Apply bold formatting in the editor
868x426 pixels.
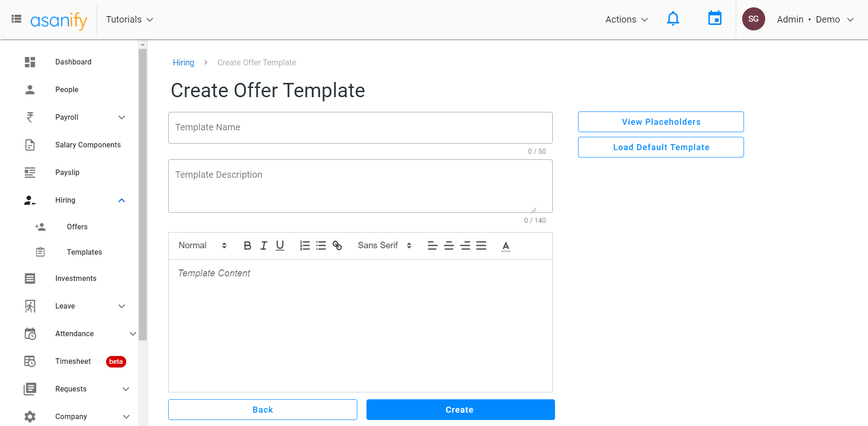click(x=248, y=245)
